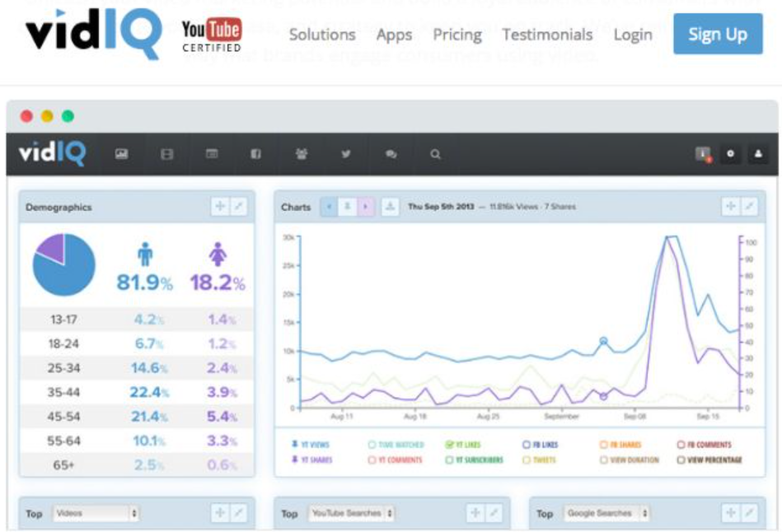Click the Sign Up button

[718, 34]
